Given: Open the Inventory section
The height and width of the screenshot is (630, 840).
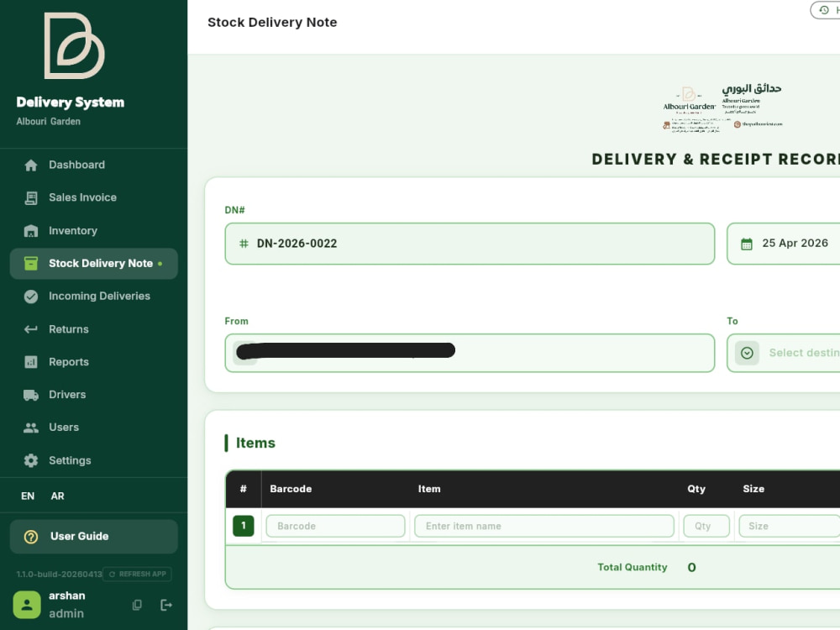Looking at the screenshot, I should (x=94, y=231).
